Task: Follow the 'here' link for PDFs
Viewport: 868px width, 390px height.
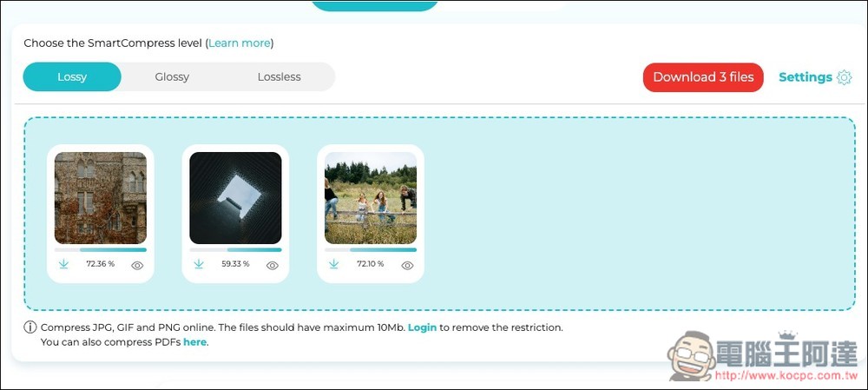Action: pyautogui.click(x=194, y=342)
